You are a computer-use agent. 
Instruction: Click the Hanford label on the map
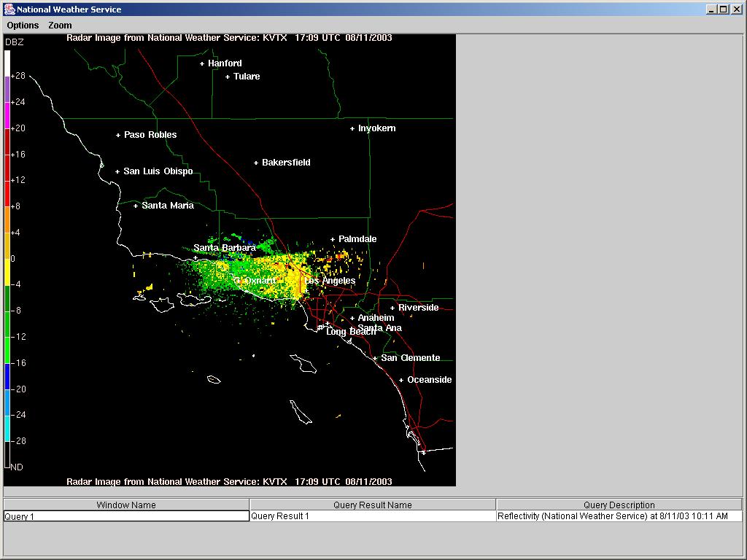click(225, 63)
